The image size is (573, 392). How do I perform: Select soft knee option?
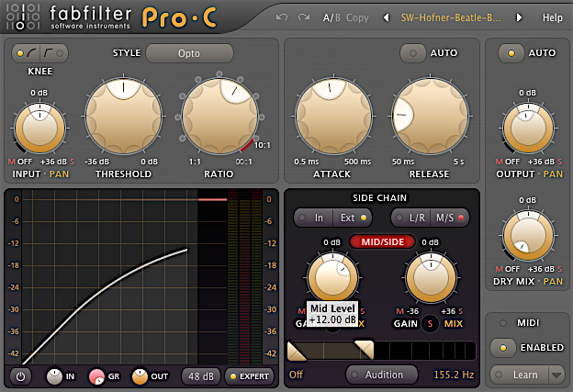27,53
